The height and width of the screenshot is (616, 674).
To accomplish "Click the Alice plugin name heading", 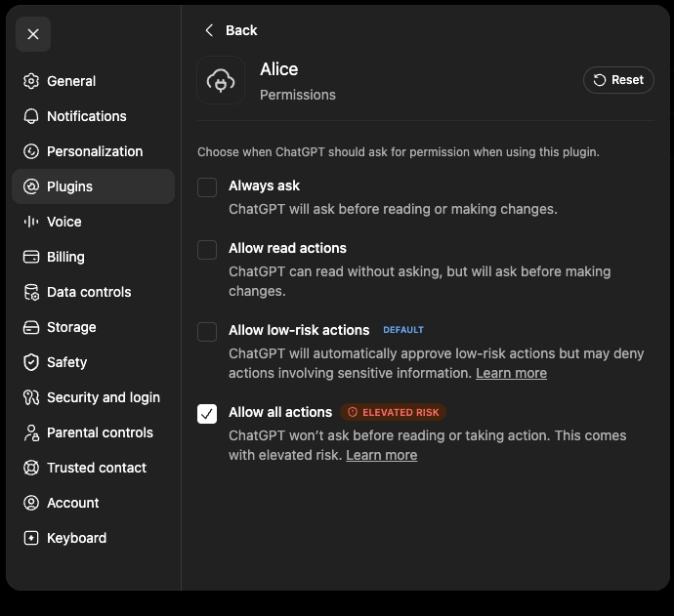I will [279, 69].
